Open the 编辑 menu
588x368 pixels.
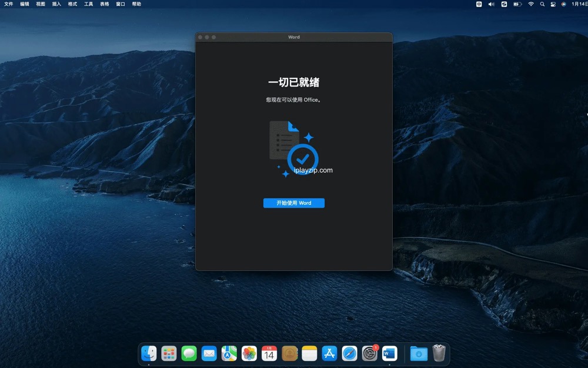click(x=25, y=4)
